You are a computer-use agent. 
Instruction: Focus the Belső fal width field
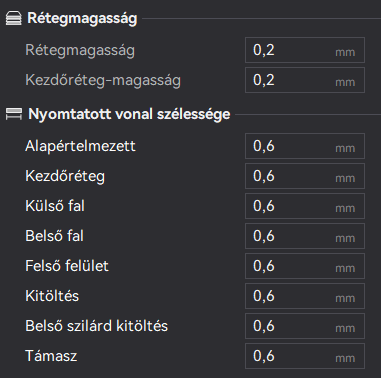point(305,236)
